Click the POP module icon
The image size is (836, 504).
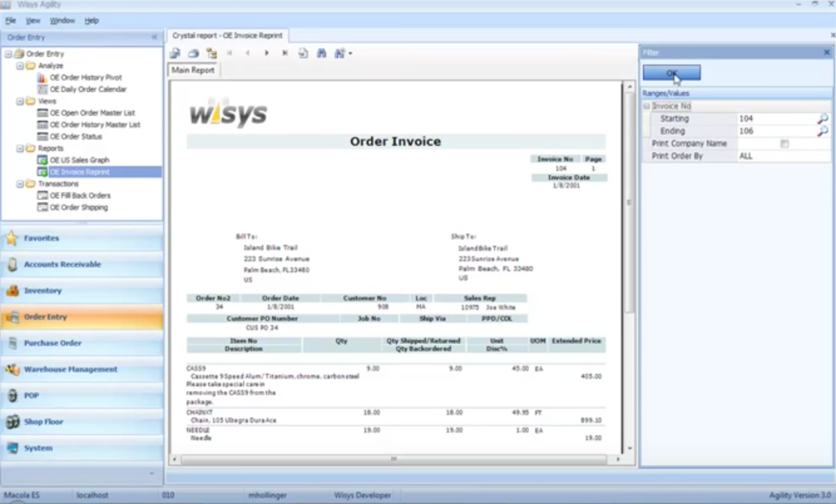click(12, 396)
